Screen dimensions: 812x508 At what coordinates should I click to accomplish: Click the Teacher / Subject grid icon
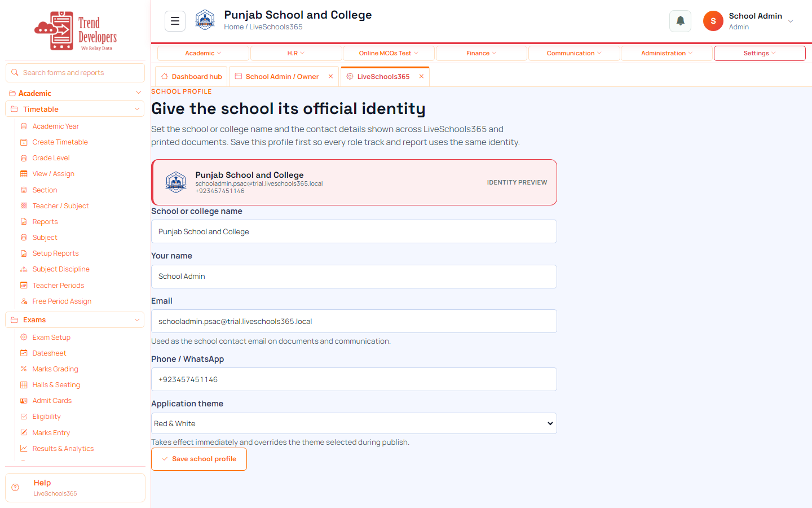point(24,206)
